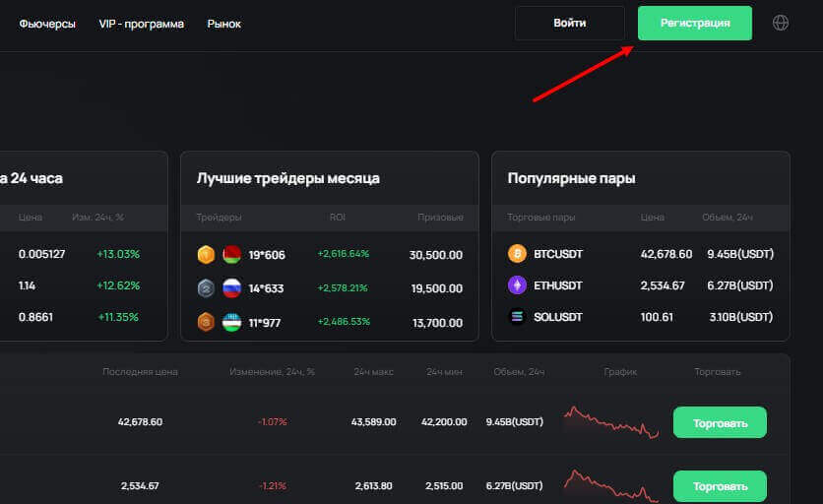Go to the Рынок navigation item
Viewport: 823px width, 504px height.
coord(223,24)
